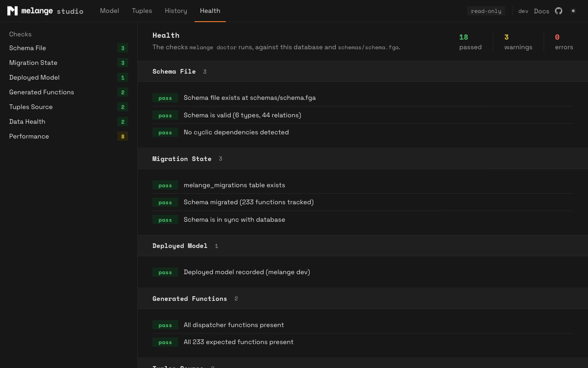The width and height of the screenshot is (588, 368).
Task: Toggle the light/dark theme sun icon
Action: click(x=573, y=11)
